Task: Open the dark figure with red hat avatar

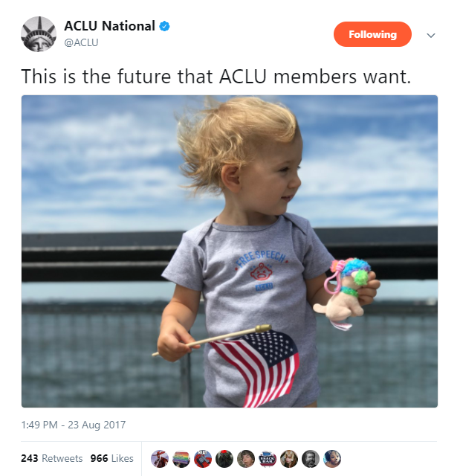Action: (x=224, y=459)
